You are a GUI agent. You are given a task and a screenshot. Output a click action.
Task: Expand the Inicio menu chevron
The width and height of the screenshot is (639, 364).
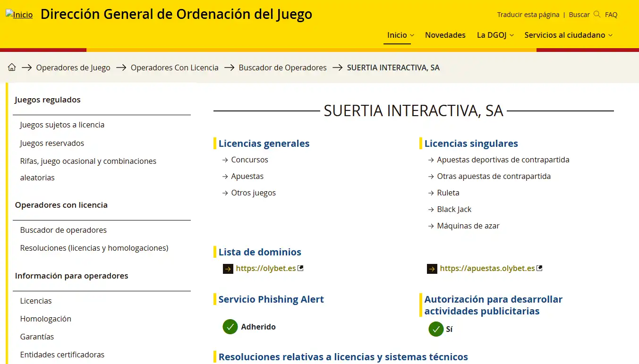pos(412,35)
